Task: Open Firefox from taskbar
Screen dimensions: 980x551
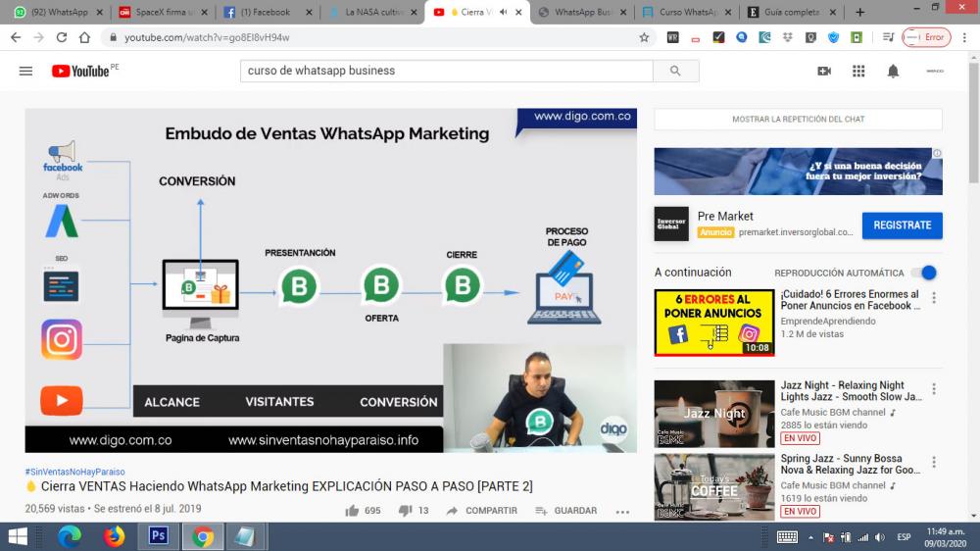Action: pos(114,536)
